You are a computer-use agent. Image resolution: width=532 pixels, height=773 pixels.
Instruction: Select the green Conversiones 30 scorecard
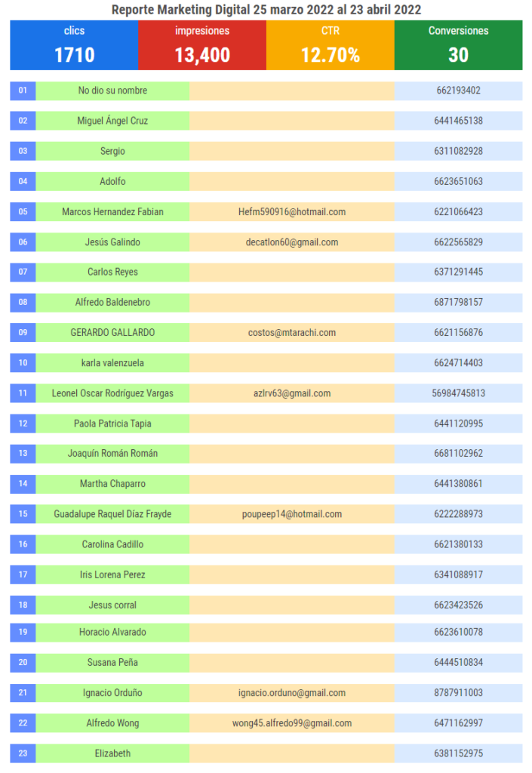pyautogui.click(x=459, y=45)
